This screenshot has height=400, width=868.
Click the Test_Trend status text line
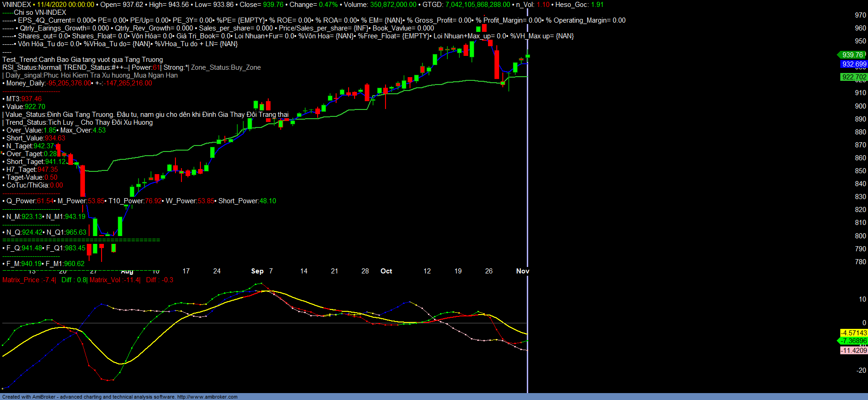click(83, 60)
